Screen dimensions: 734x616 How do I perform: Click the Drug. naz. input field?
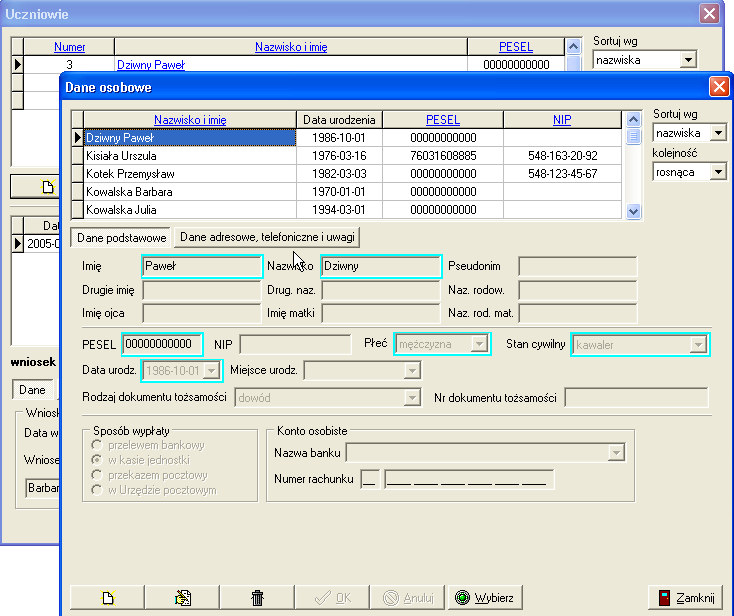pyautogui.click(x=381, y=290)
